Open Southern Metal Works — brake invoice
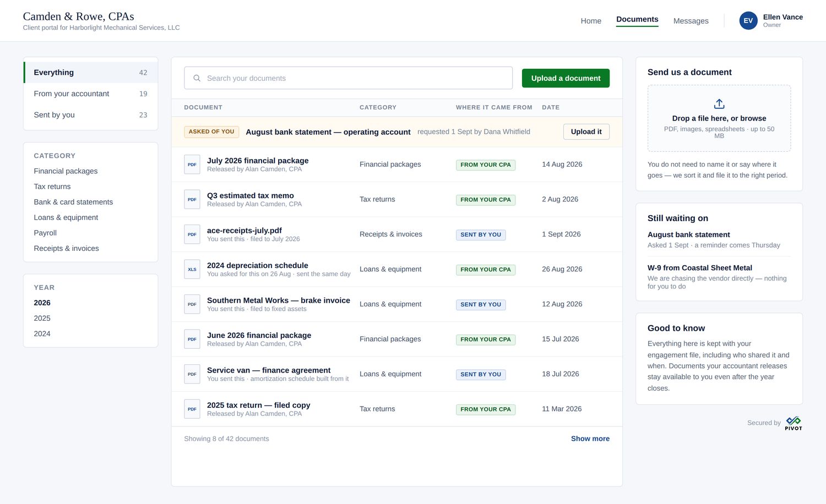 tap(279, 300)
